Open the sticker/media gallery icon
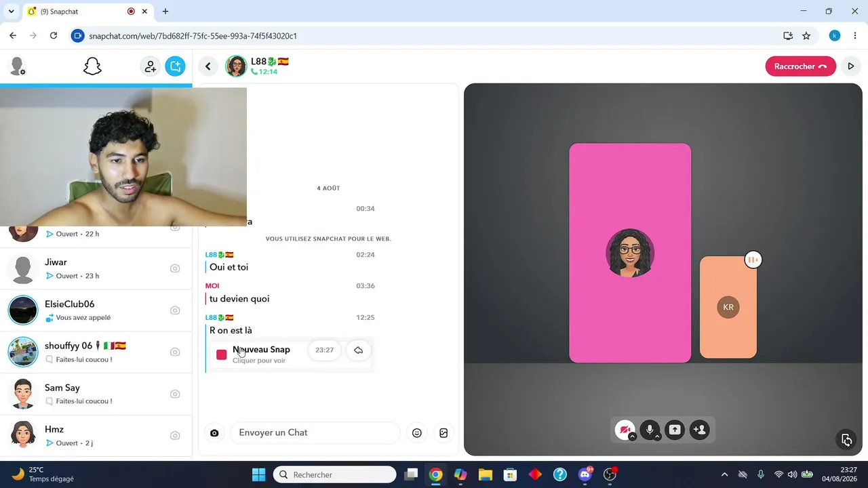Viewport: 868px width, 488px height. point(443,433)
